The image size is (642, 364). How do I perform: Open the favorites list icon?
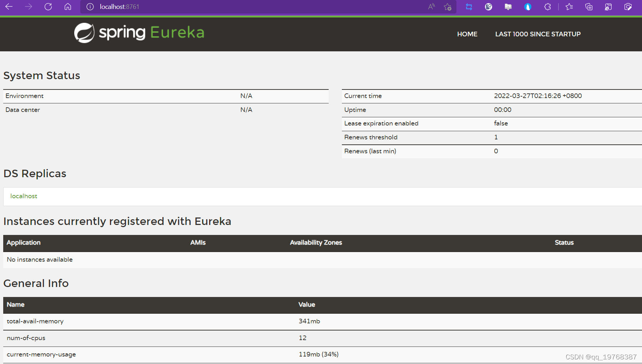point(569,7)
